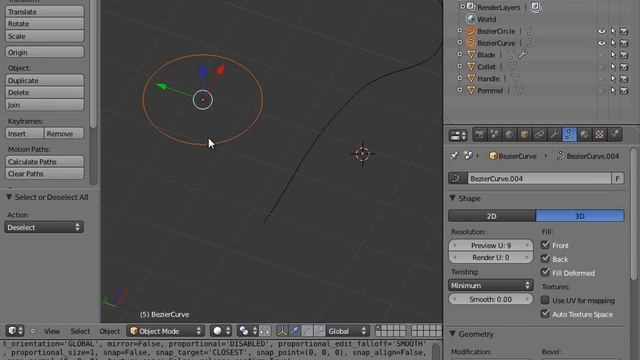Viewport: 640px width, 360px height.
Task: Click BezierCircle curve icon in outliner
Action: [x=471, y=31]
